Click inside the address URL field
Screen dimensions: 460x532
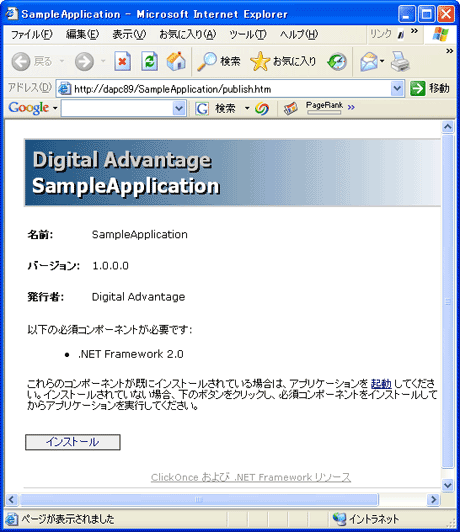coord(231,89)
